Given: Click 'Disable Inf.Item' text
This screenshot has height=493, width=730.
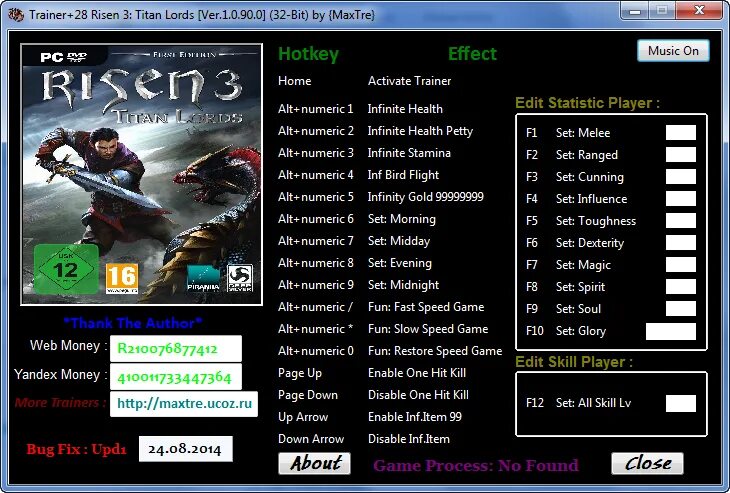Looking at the screenshot, I should coord(409,439).
